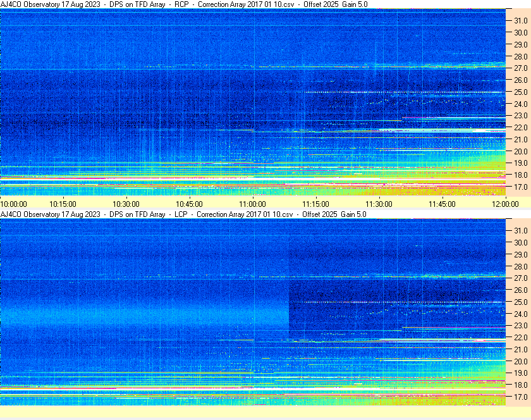Select 31.0 frequency label in RCP panel
Viewport: 531px width, 420px height.
click(x=520, y=21)
